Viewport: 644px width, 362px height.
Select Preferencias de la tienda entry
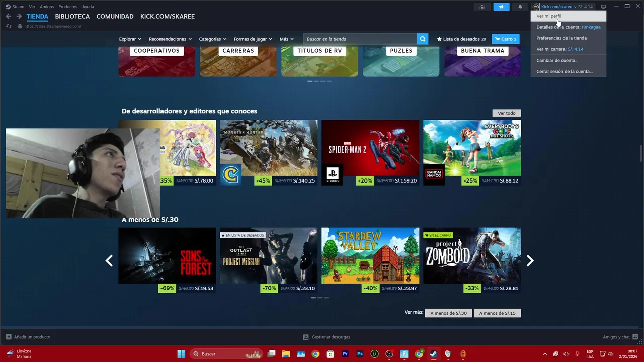click(569, 38)
